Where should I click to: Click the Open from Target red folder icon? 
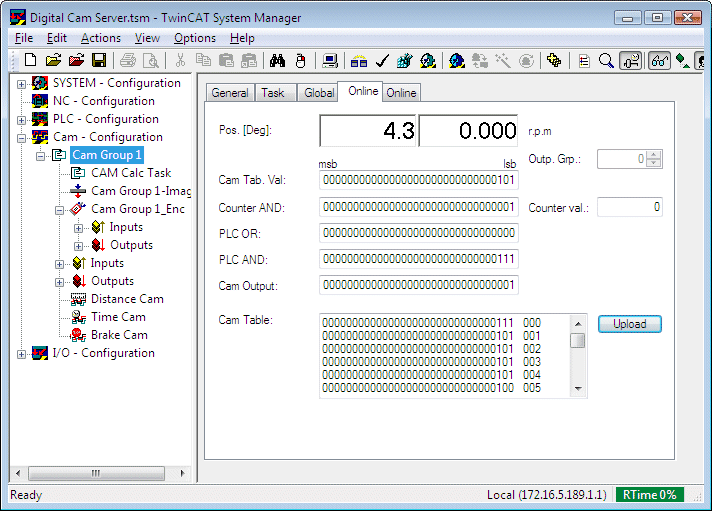76,60
